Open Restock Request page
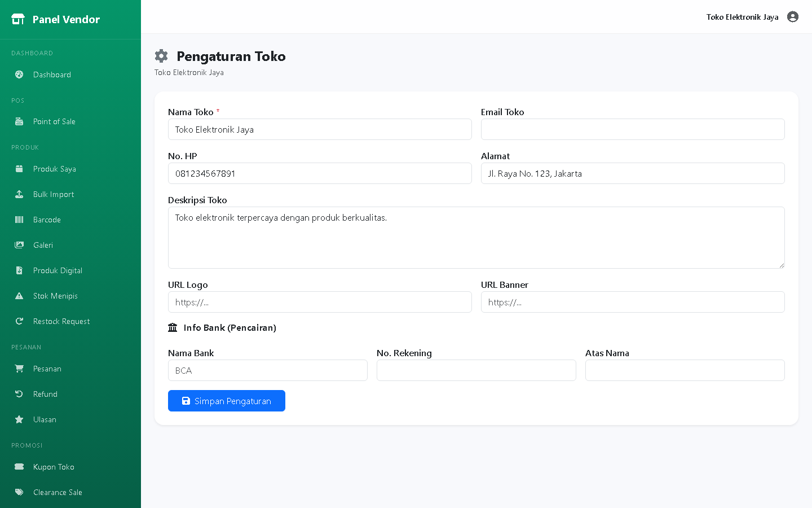The image size is (812, 508). pos(70,321)
